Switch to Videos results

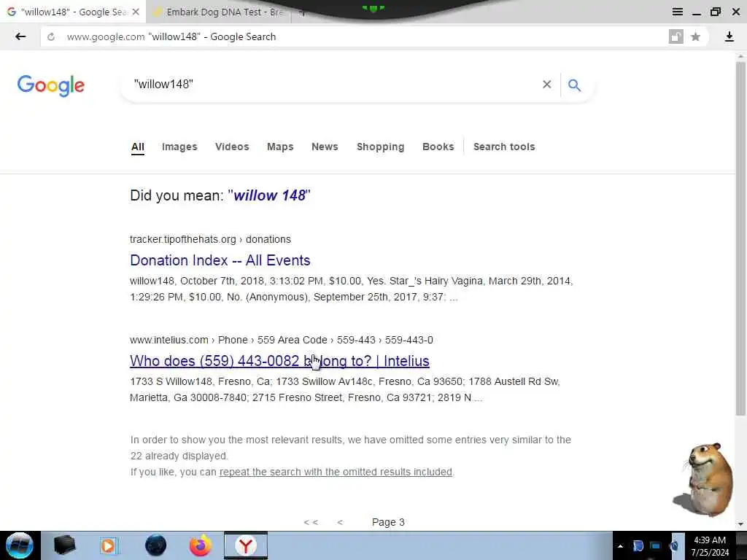(x=232, y=147)
